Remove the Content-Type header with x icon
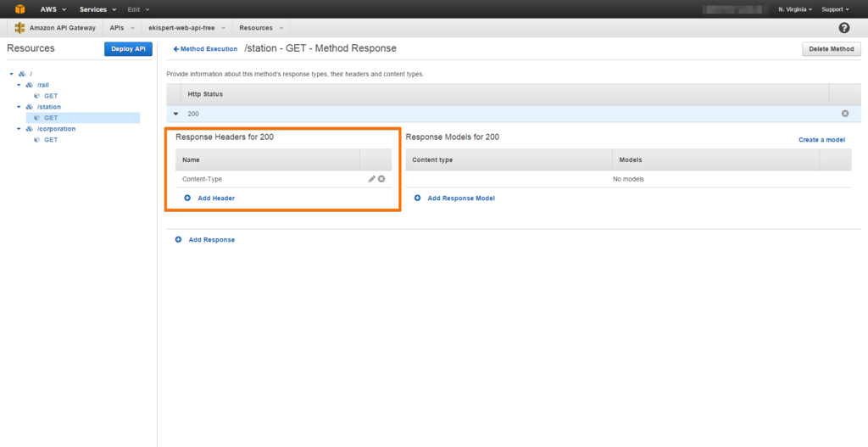 (381, 179)
